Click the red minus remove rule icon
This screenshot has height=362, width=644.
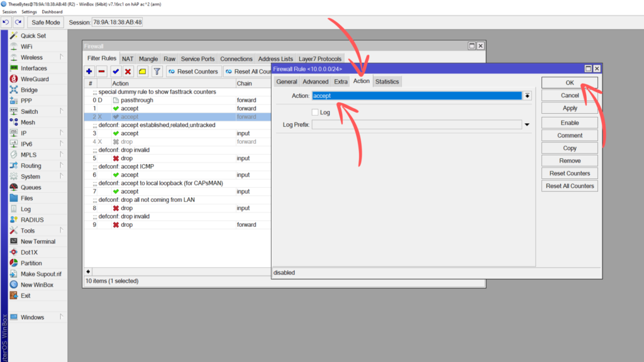pyautogui.click(x=102, y=72)
